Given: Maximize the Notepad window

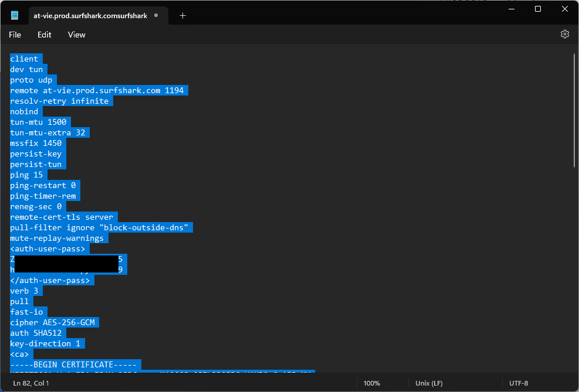Looking at the screenshot, I should point(537,9).
